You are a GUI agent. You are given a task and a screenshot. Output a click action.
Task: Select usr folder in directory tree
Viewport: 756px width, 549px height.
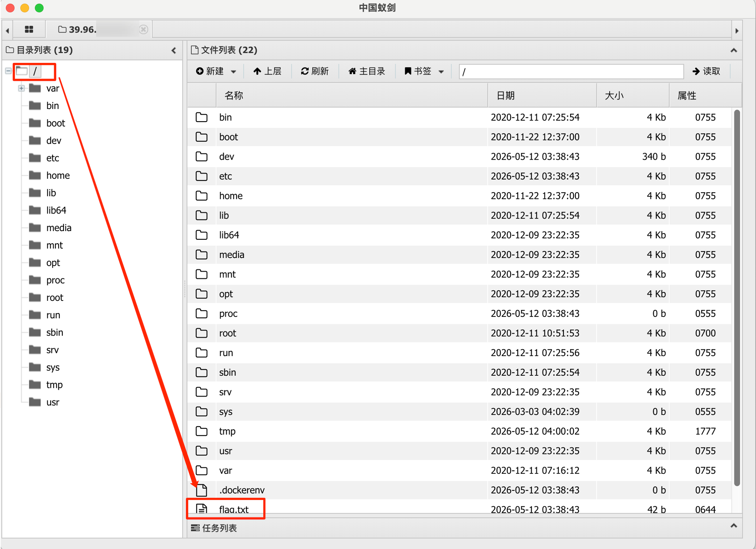53,402
